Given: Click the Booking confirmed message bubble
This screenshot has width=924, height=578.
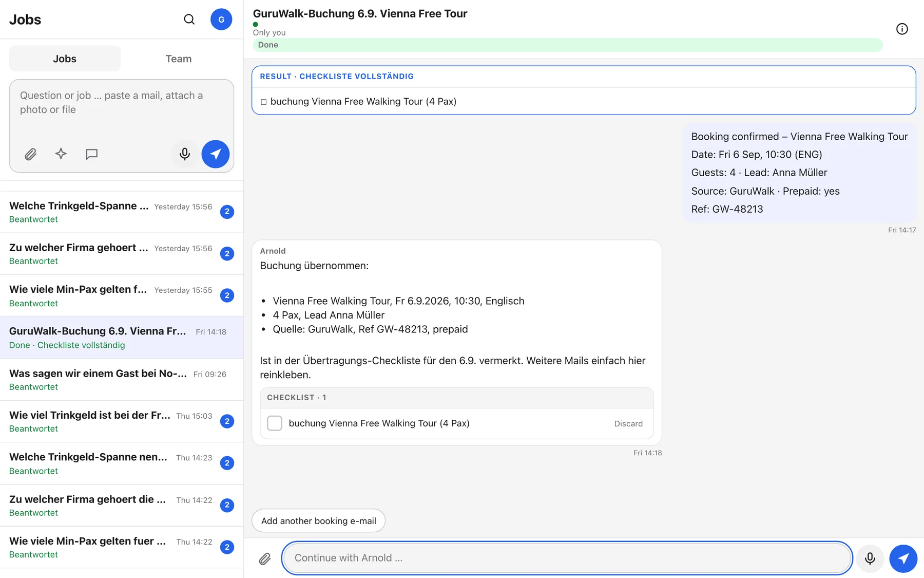Looking at the screenshot, I should (x=799, y=173).
